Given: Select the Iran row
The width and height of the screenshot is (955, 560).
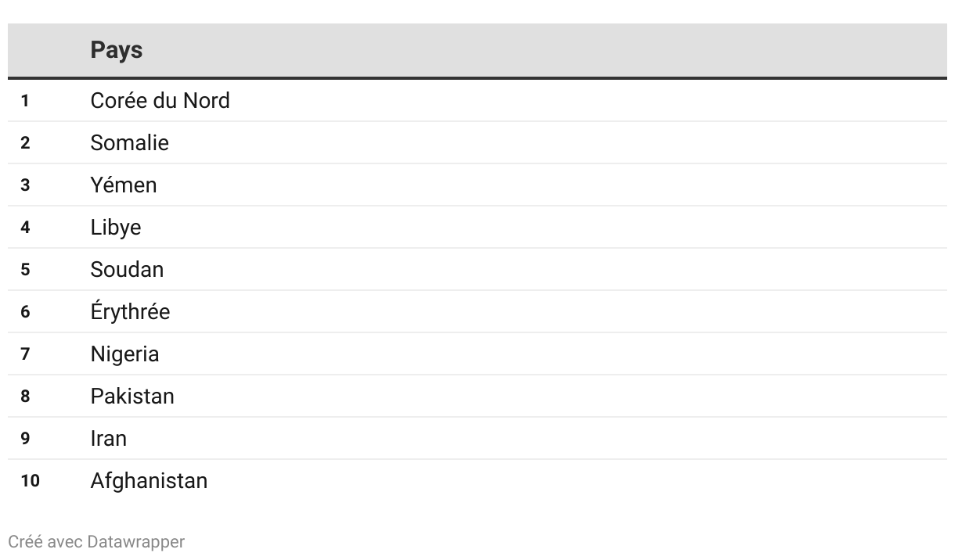Looking at the screenshot, I should (x=477, y=438).
